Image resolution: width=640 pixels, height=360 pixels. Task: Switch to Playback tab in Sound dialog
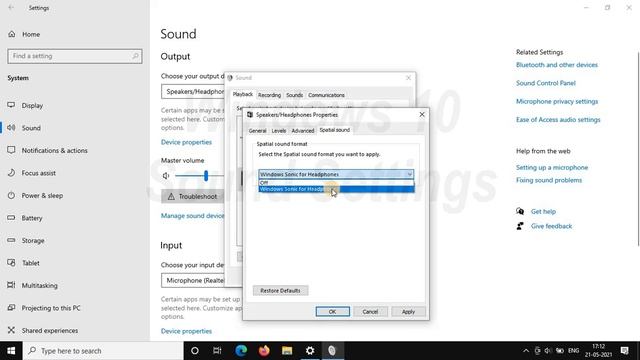[243, 94]
